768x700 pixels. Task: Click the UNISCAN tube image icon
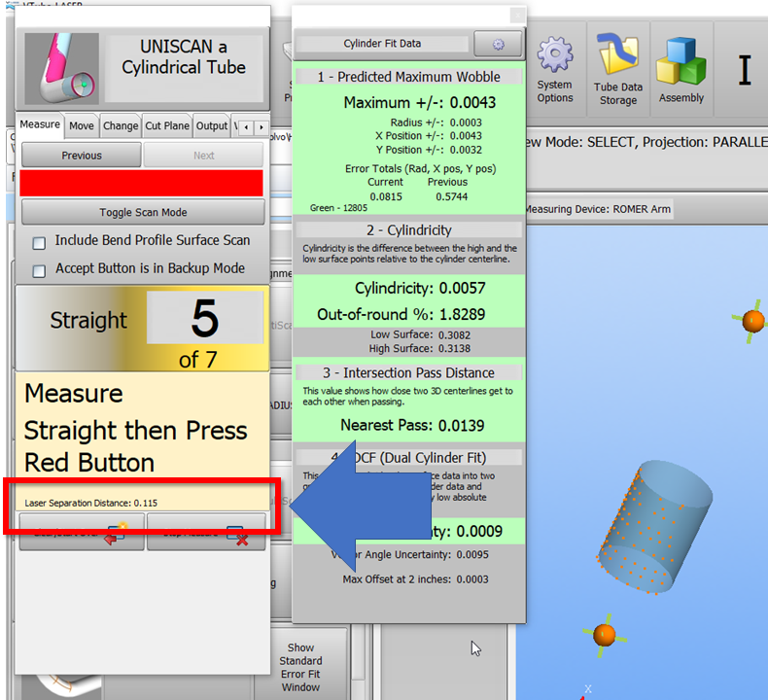(61, 70)
